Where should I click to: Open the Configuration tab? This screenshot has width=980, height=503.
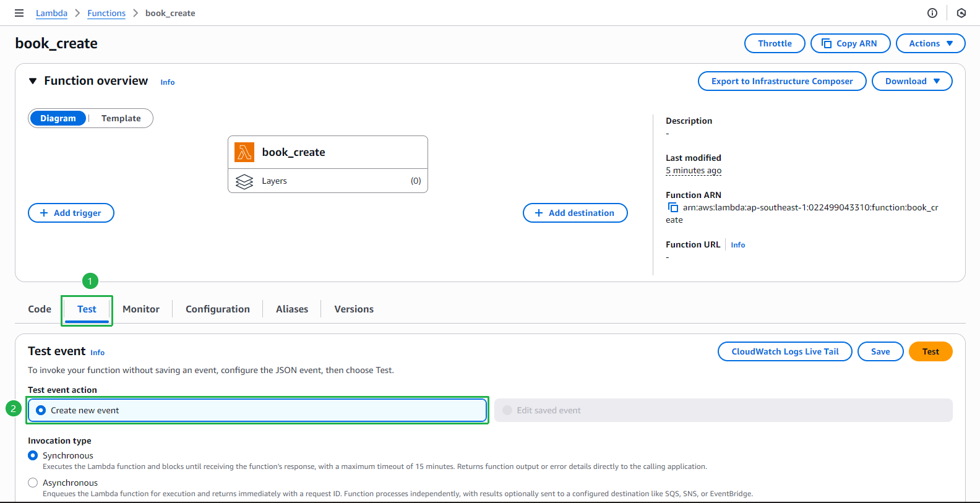218,309
